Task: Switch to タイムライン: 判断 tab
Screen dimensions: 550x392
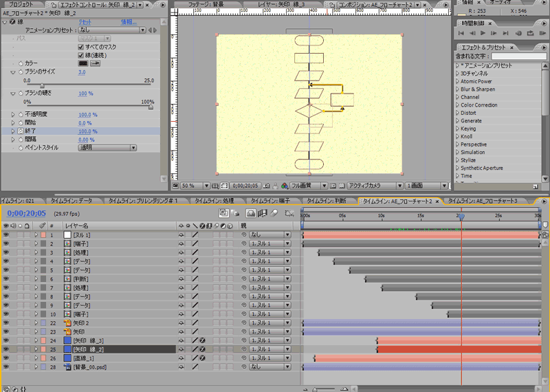Action: coord(326,201)
